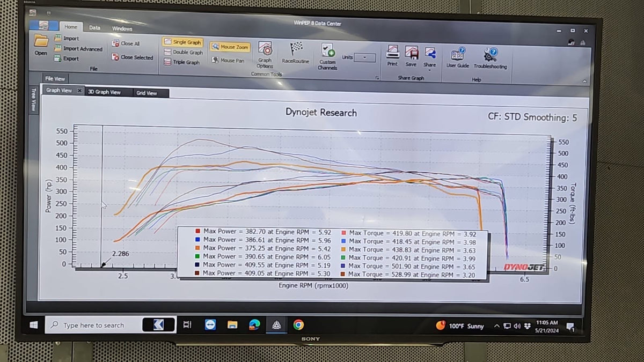Select the Graph View tab
The height and width of the screenshot is (362, 644).
(59, 91)
